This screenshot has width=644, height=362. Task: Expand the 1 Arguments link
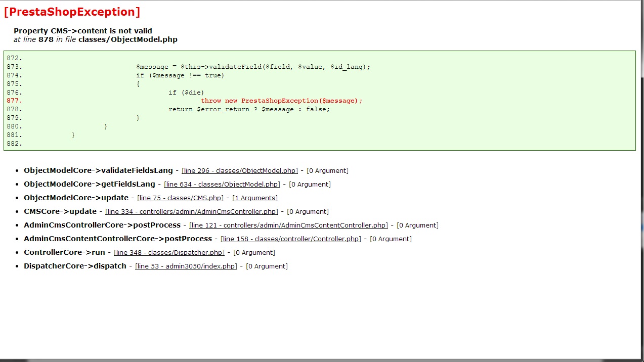(255, 198)
